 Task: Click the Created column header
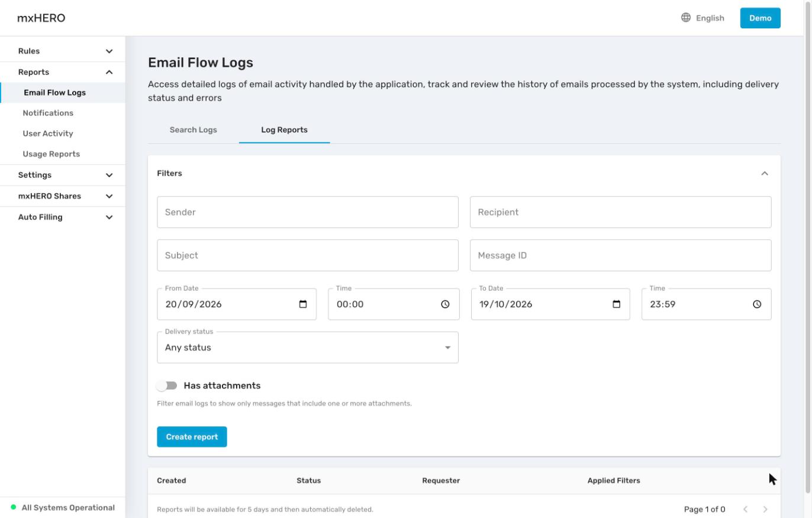tap(172, 481)
